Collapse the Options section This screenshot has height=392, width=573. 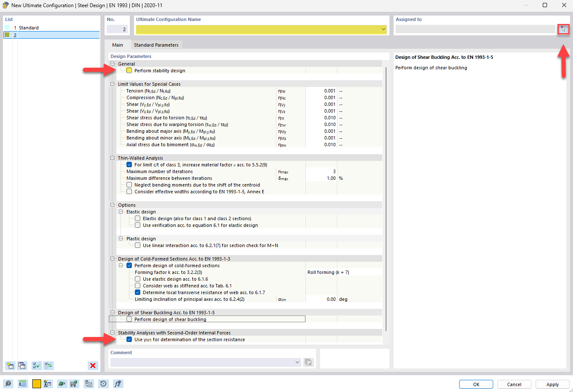(112, 205)
